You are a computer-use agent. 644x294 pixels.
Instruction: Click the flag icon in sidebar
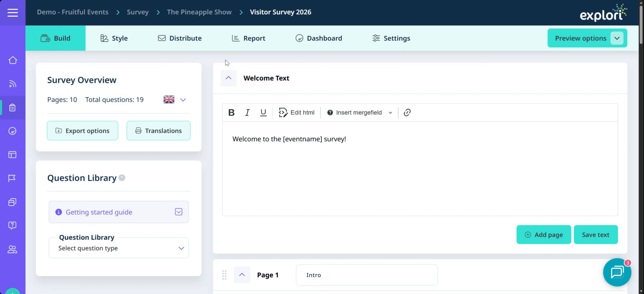(x=12, y=178)
